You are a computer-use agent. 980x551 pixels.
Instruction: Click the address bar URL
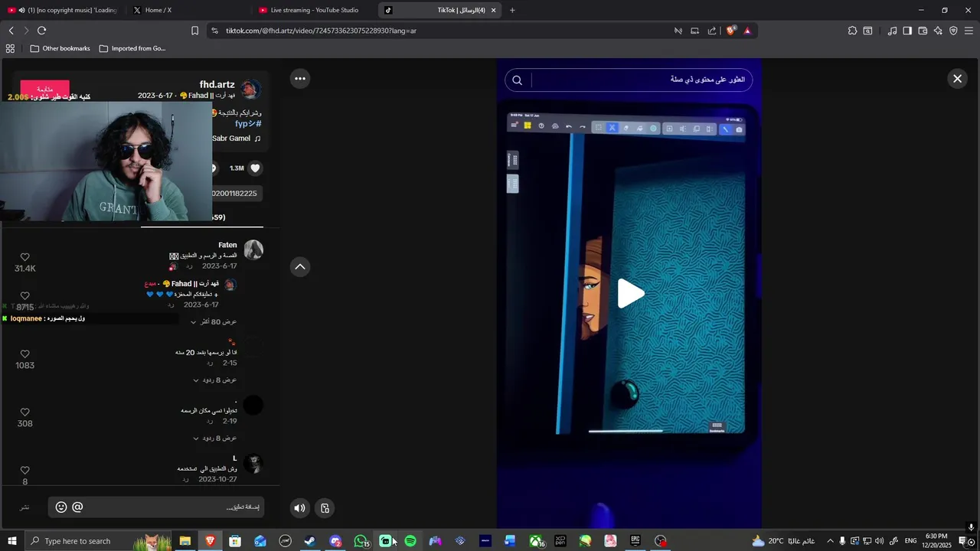tap(321, 31)
